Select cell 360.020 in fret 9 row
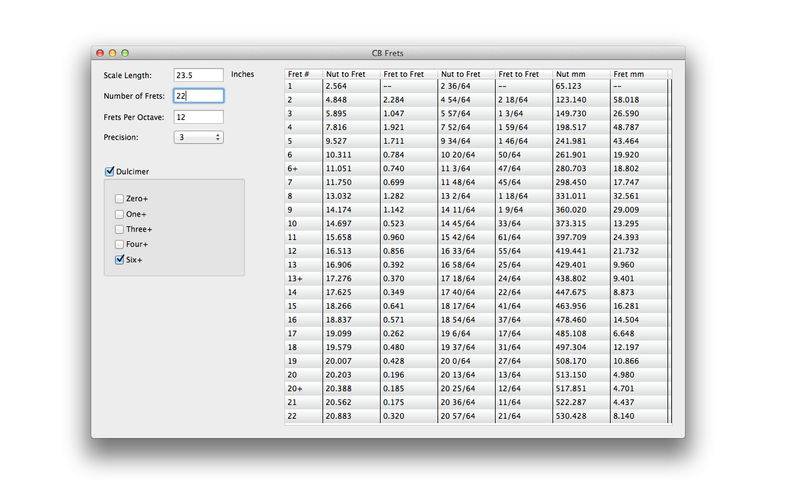The image size is (800, 500). [581, 210]
